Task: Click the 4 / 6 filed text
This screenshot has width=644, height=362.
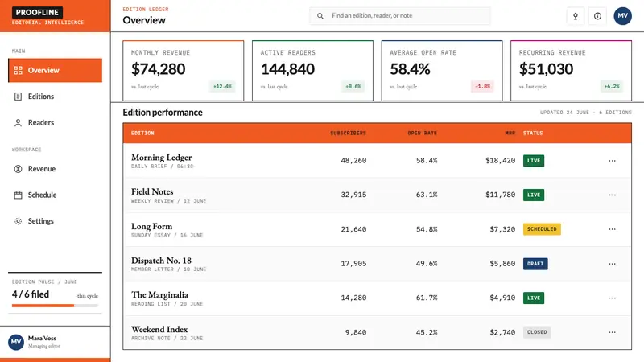Action: point(31,294)
